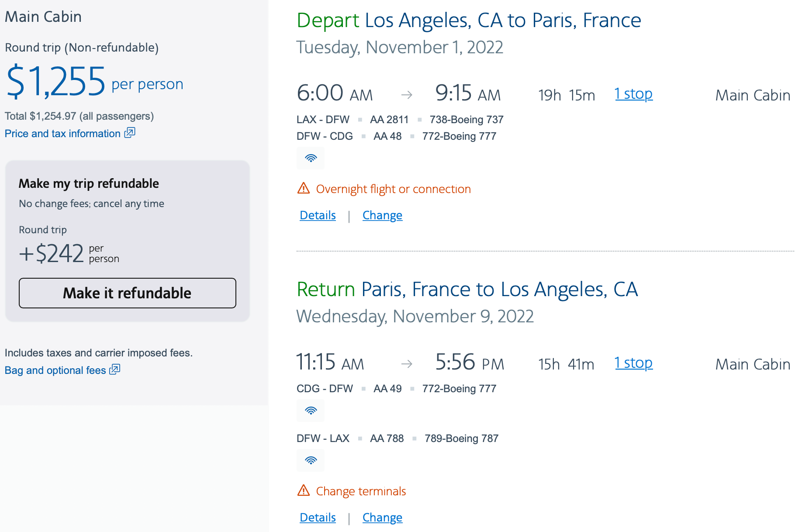Click the external link icon beside Bag and optional fees
This screenshot has width=795, height=532.
click(x=115, y=370)
